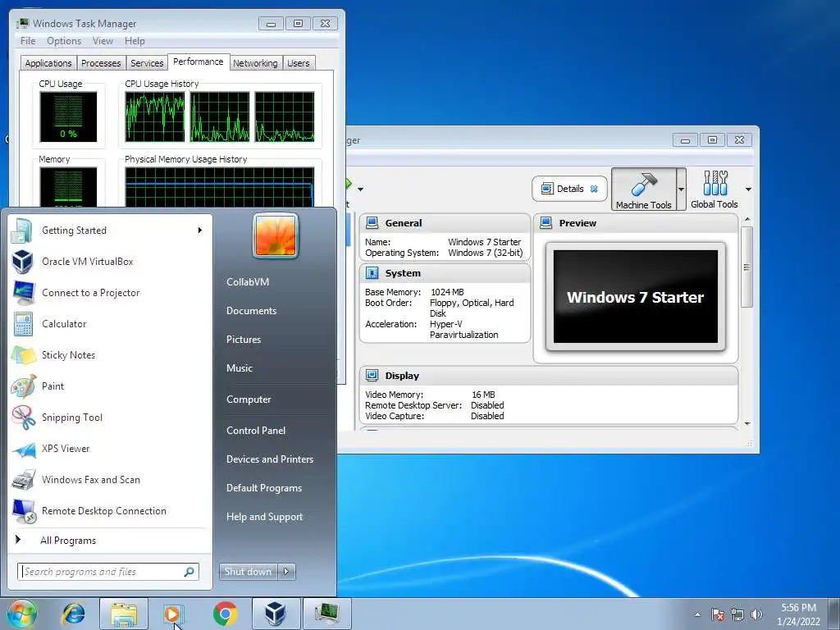This screenshot has height=630, width=840.
Task: Click the Display section monitor icon
Action: point(372,376)
